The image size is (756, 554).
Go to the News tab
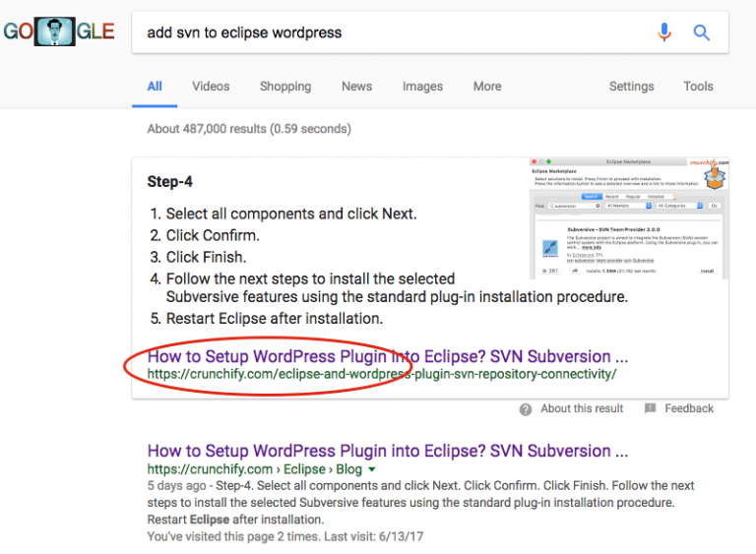click(x=356, y=87)
